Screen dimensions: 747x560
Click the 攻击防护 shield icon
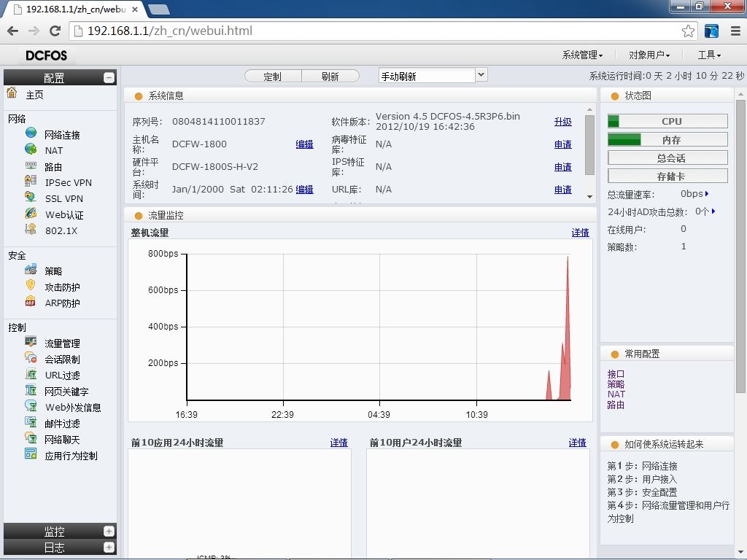[x=31, y=285]
